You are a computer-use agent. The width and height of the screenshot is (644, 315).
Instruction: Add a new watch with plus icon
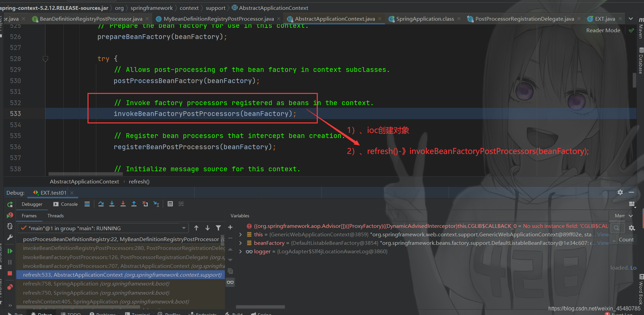click(230, 227)
